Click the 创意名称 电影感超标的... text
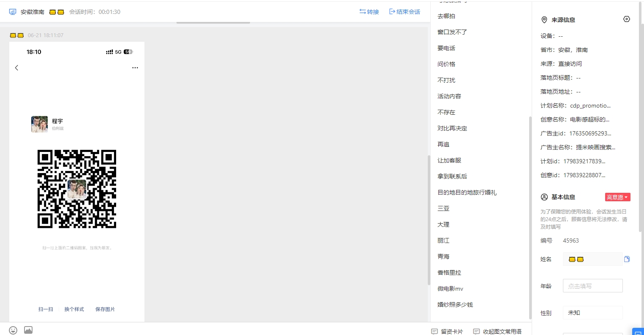 click(x=590, y=119)
